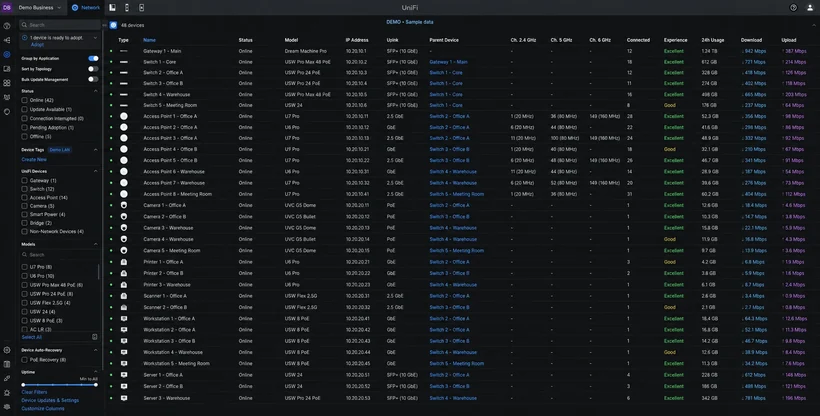
Task: Click the type icon for Scanner 2 - Office B
Action: pyautogui.click(x=124, y=307)
